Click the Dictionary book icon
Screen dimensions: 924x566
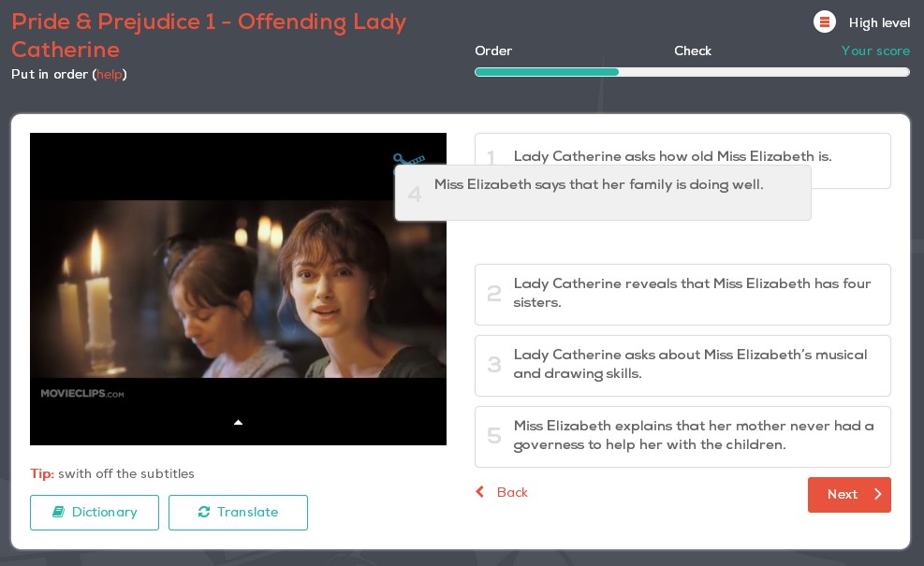58,512
